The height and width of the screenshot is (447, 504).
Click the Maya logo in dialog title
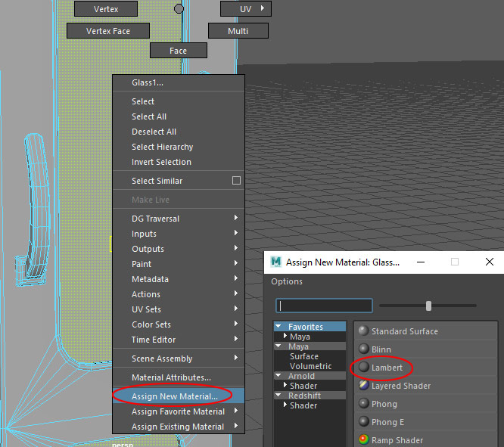pos(275,262)
